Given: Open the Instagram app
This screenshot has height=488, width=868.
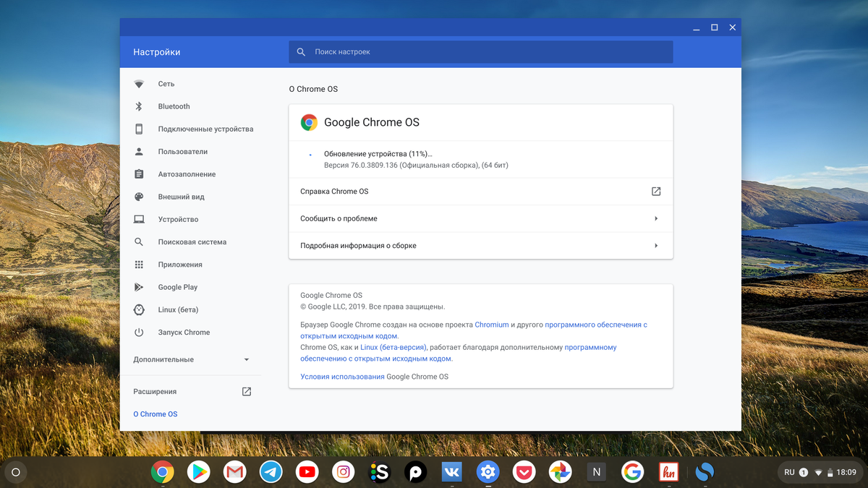Looking at the screenshot, I should pyautogui.click(x=343, y=471).
